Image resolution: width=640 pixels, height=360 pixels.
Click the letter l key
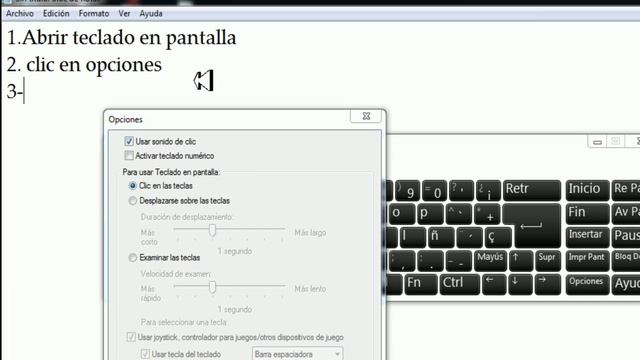click(x=413, y=237)
